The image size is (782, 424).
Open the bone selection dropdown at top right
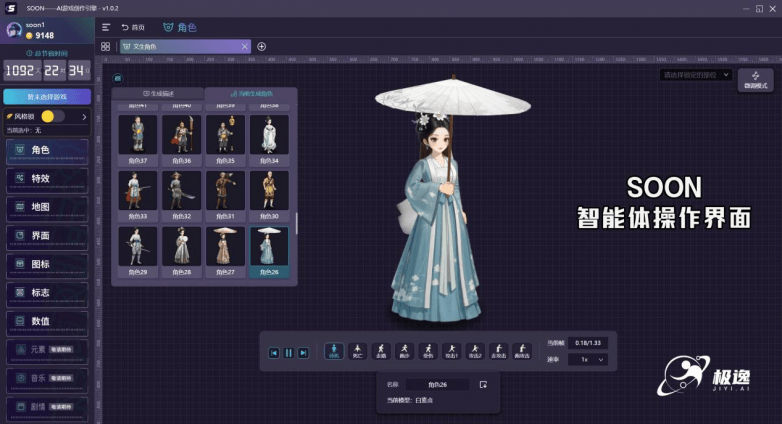(x=696, y=75)
